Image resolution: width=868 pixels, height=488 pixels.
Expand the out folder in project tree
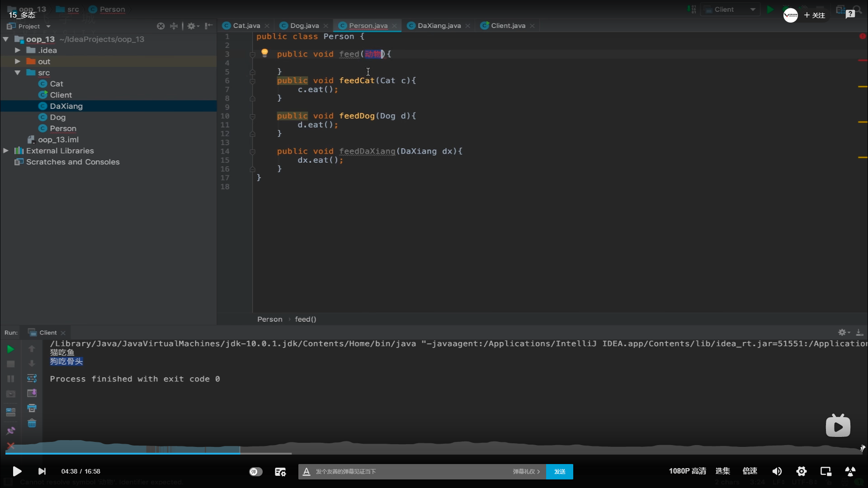click(17, 61)
